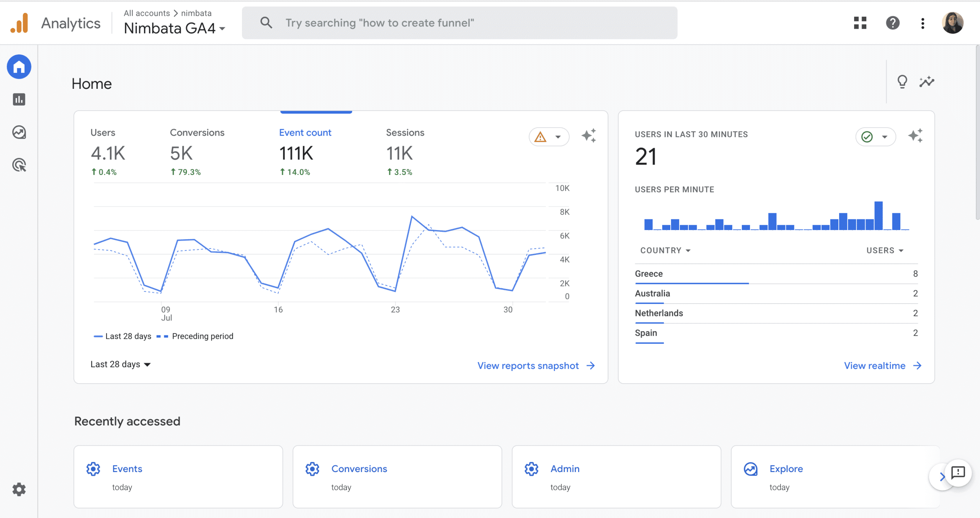Click the Australia country row

tap(776, 294)
